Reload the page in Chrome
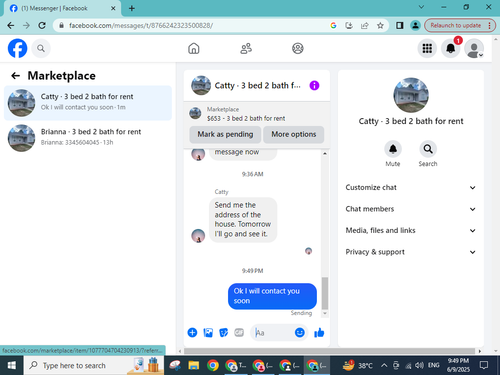The height and width of the screenshot is (375, 500). pyautogui.click(x=42, y=26)
